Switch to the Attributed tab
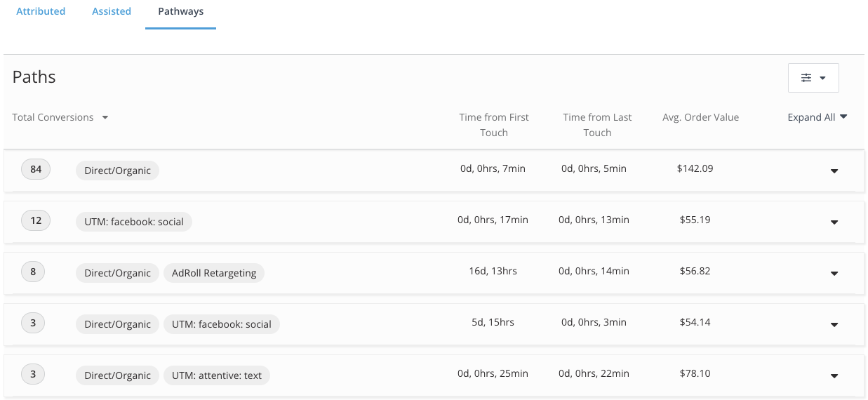This screenshot has height=400, width=868. 41,11
